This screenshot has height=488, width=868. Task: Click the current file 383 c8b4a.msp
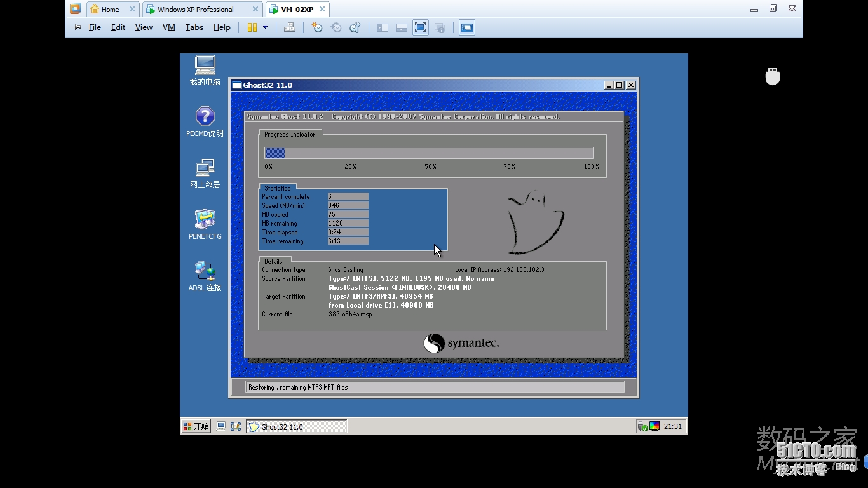(350, 314)
